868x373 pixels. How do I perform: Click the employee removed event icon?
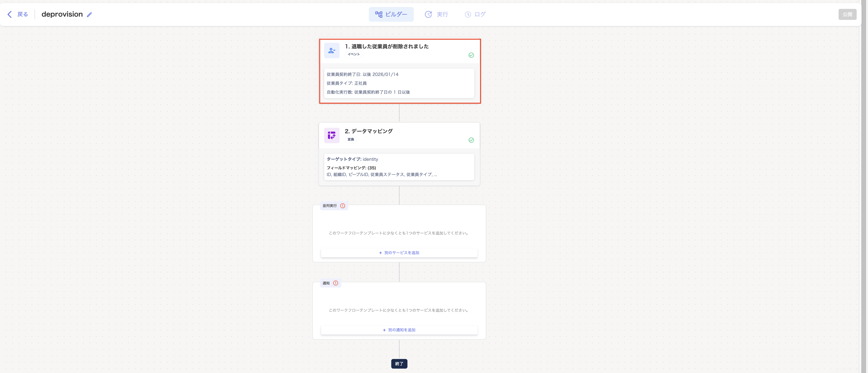(332, 51)
